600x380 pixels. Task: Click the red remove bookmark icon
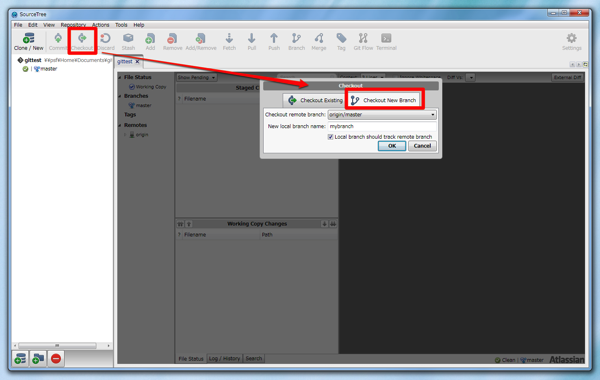[x=56, y=359]
